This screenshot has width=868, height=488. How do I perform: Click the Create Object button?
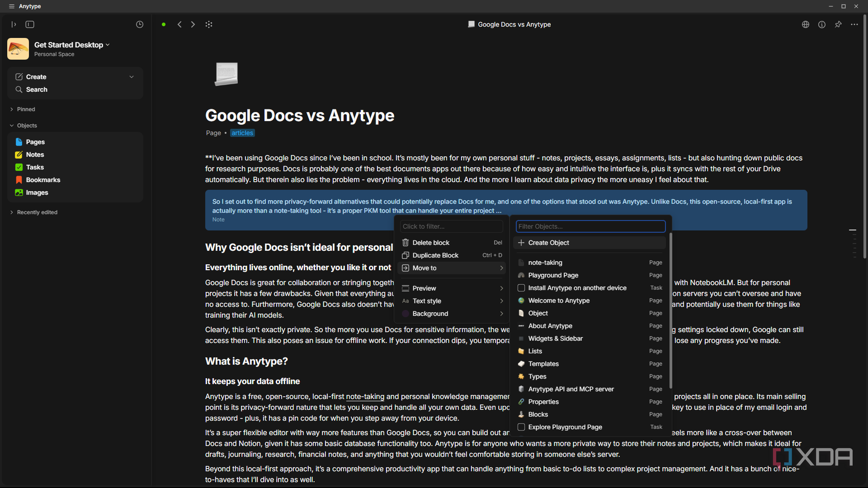(x=590, y=243)
